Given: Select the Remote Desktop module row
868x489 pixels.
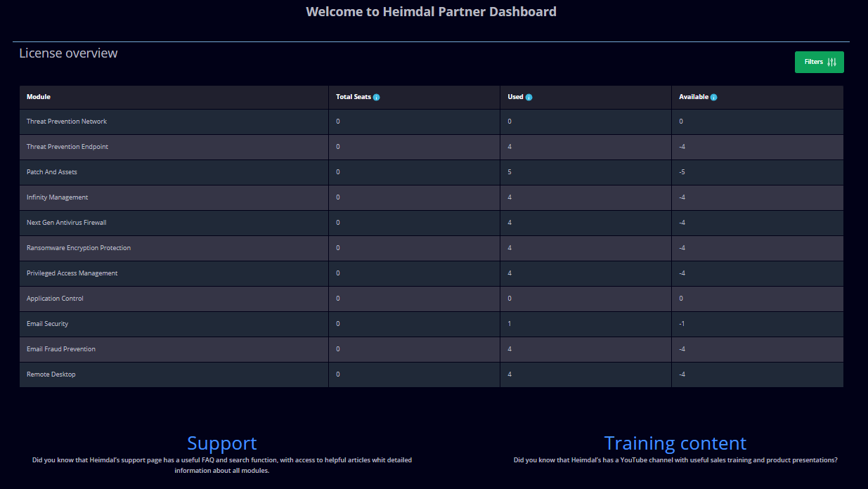Looking at the screenshot, I should click(432, 374).
